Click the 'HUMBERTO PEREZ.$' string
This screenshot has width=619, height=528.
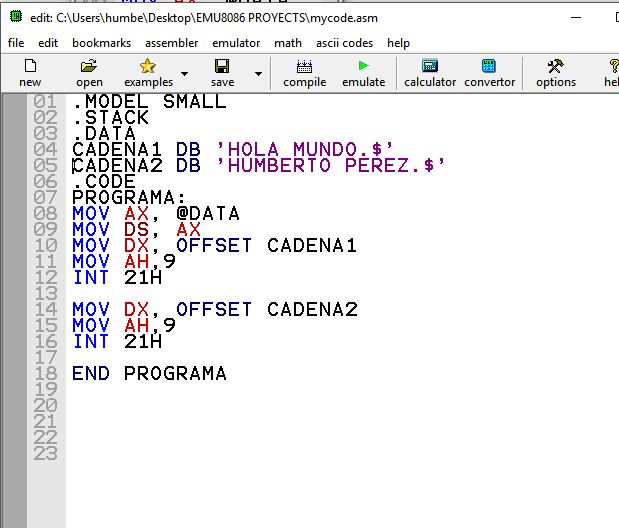click(x=330, y=165)
